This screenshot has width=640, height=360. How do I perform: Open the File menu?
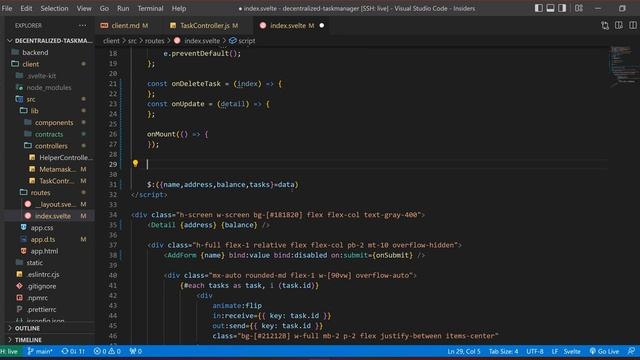point(7,8)
